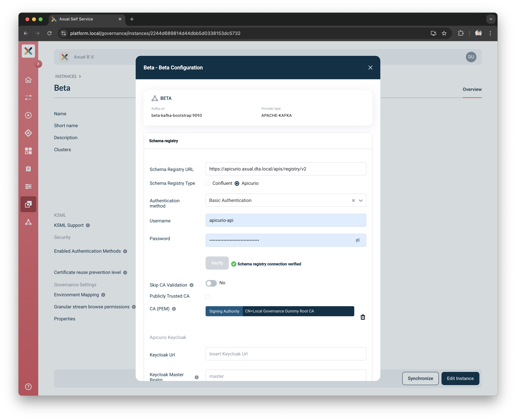This screenshot has width=516, height=420.
Task: Click the diamond-shaped icon in sidebar
Action: click(x=28, y=133)
